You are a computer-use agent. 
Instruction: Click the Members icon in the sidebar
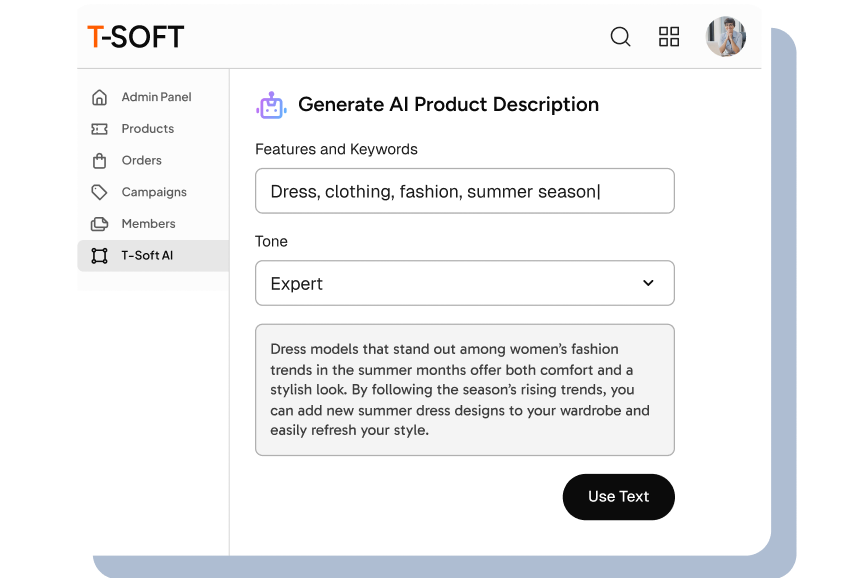pyautogui.click(x=100, y=224)
